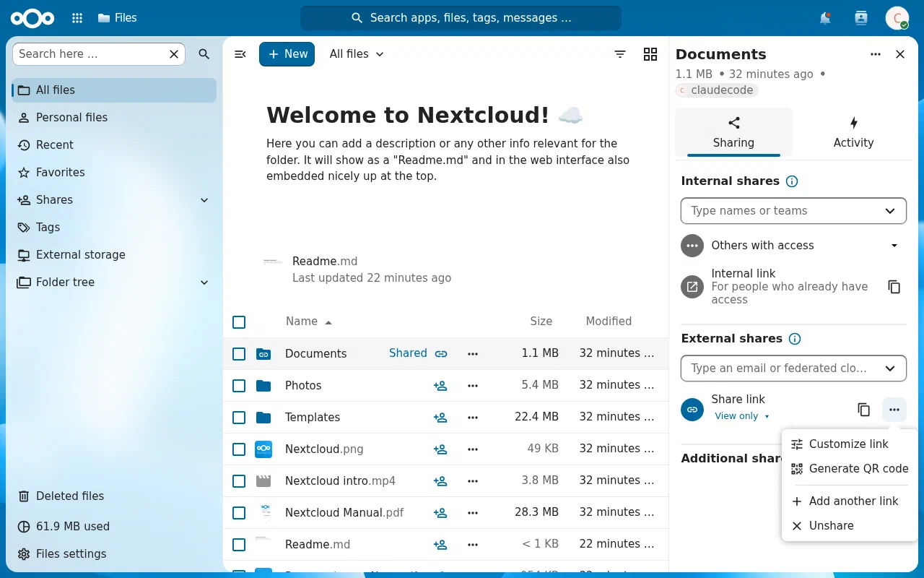
Task: Check the Nextcloud intro.mp4 checkbox
Action: pos(239,481)
